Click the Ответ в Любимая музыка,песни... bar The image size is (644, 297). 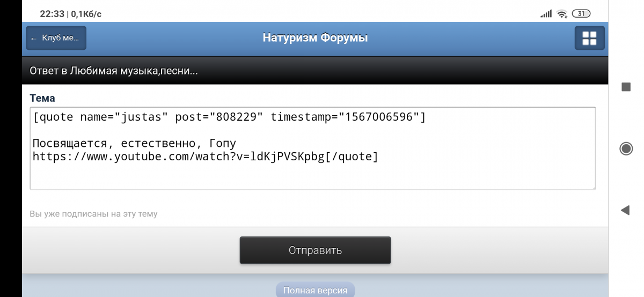pos(315,71)
